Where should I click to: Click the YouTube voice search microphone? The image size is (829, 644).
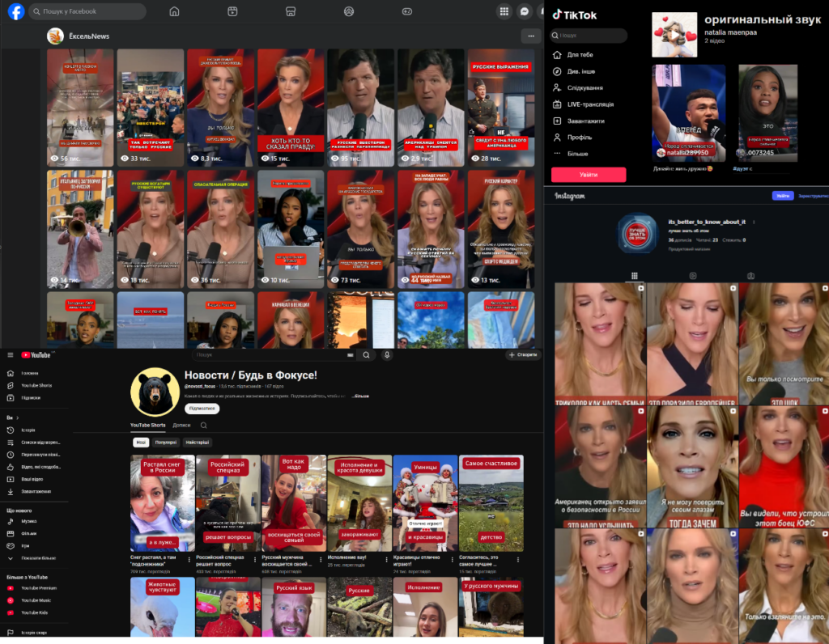point(387,354)
